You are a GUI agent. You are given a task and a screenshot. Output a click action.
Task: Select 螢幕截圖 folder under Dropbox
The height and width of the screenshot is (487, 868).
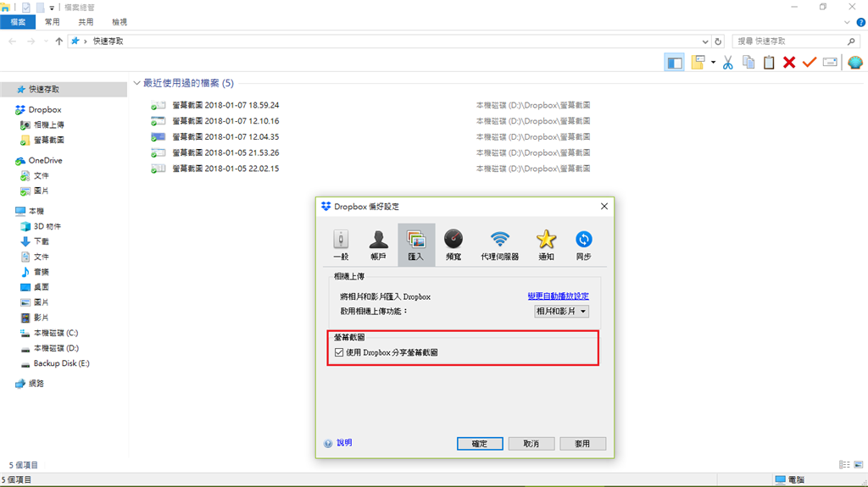pyautogui.click(x=48, y=140)
